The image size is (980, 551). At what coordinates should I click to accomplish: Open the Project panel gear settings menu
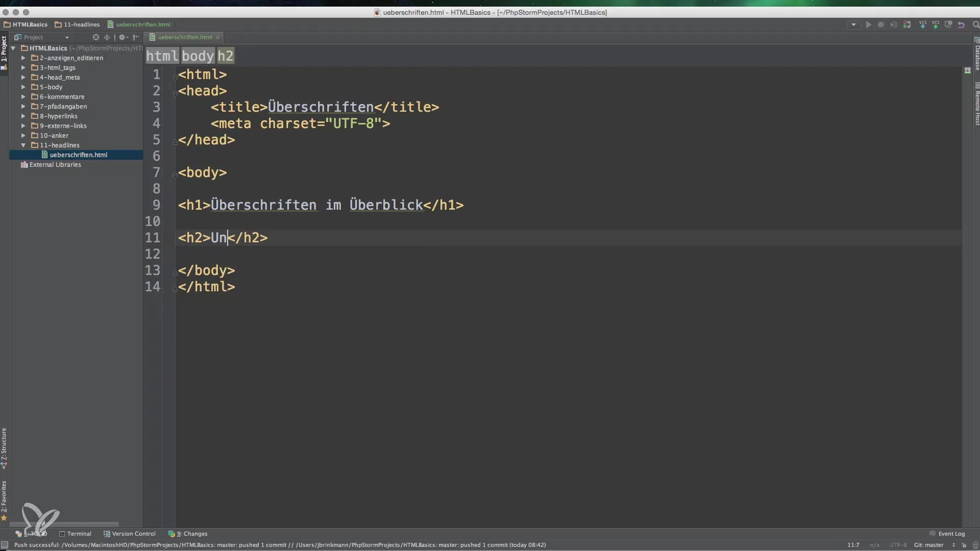click(122, 37)
